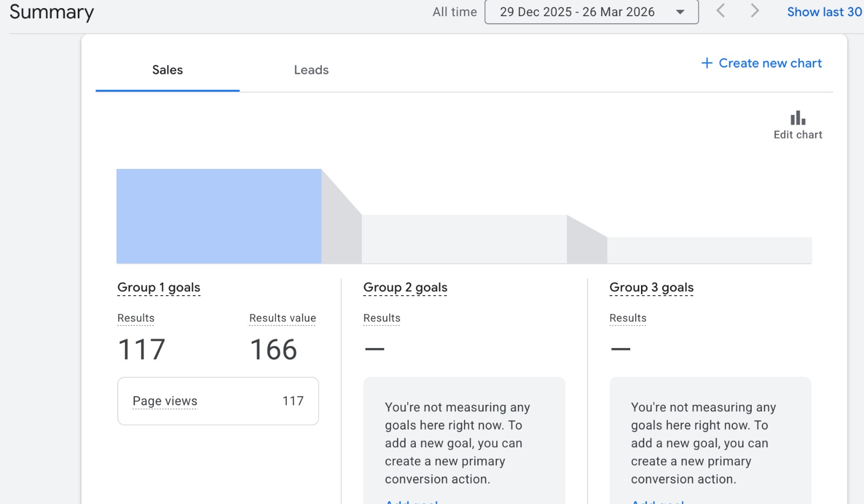The width and height of the screenshot is (864, 504).
Task: Click the Results value label
Action: pyautogui.click(x=282, y=318)
